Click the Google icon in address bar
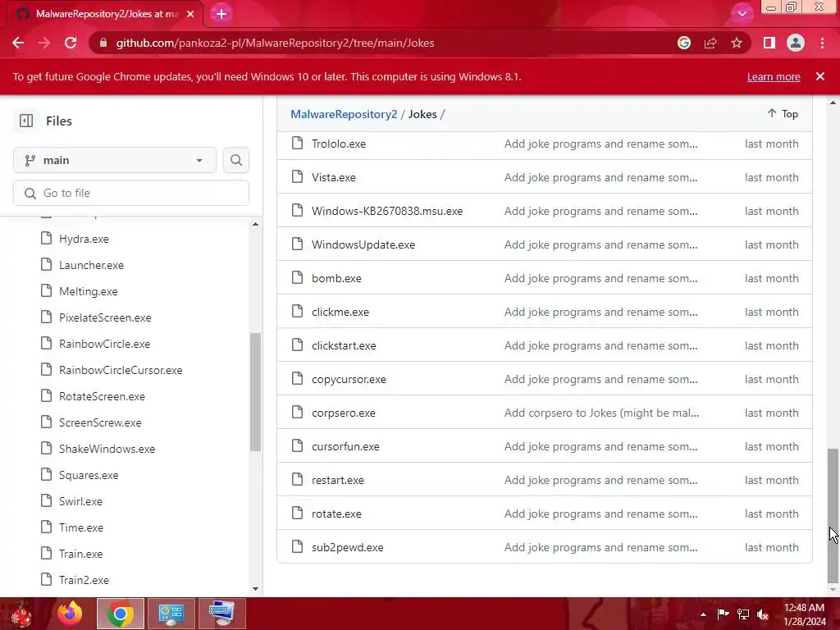Image resolution: width=840 pixels, height=630 pixels. (684, 43)
